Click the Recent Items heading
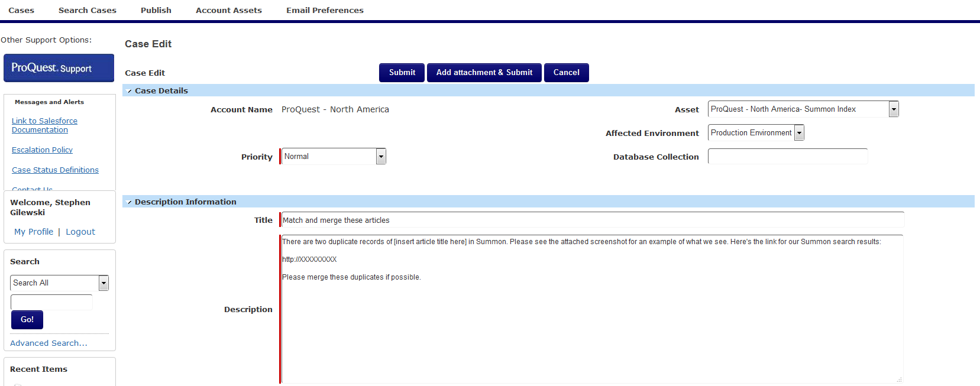 pyautogui.click(x=38, y=369)
